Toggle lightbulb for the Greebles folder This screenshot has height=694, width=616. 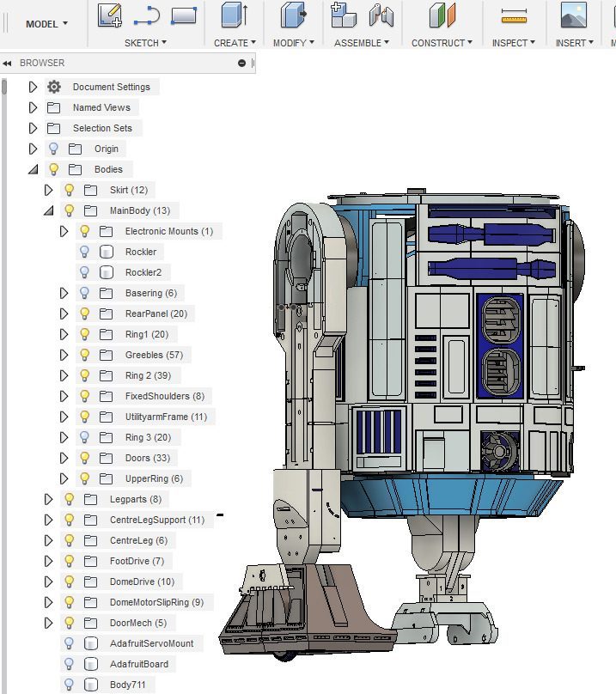[x=84, y=355]
